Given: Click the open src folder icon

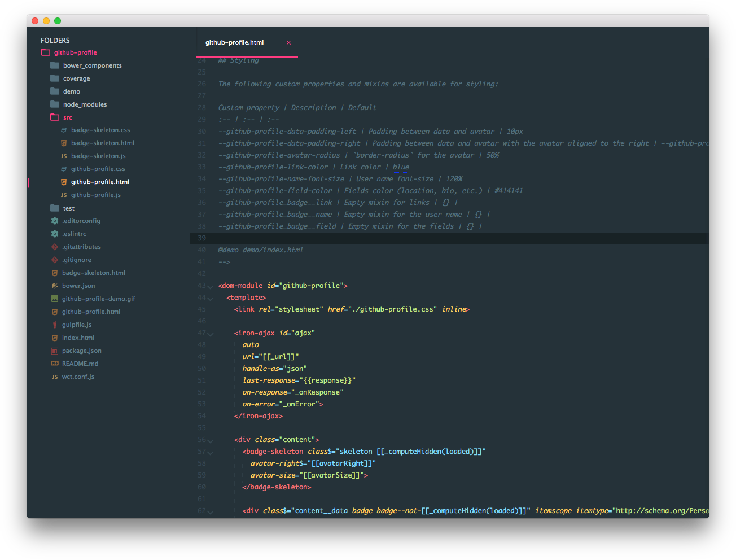Looking at the screenshot, I should click(x=55, y=117).
